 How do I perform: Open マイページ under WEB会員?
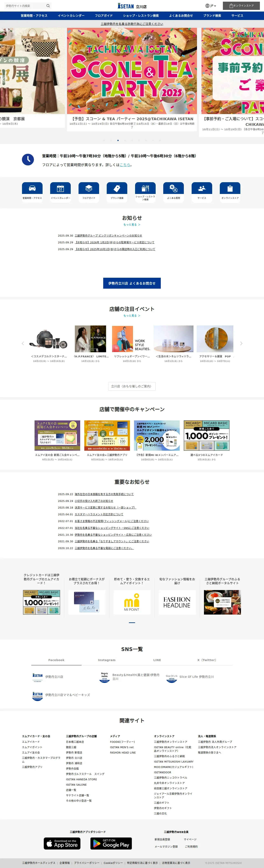tap(190, 839)
